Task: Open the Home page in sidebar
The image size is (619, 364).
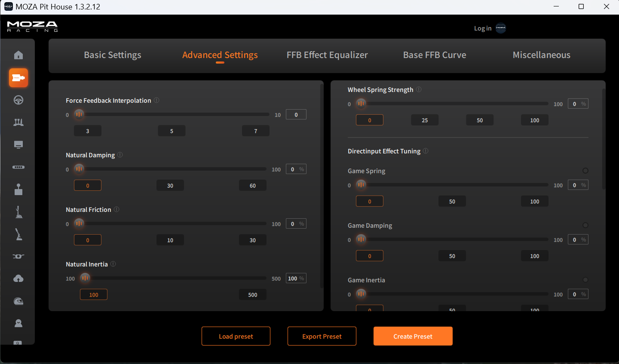Action: coord(18,55)
